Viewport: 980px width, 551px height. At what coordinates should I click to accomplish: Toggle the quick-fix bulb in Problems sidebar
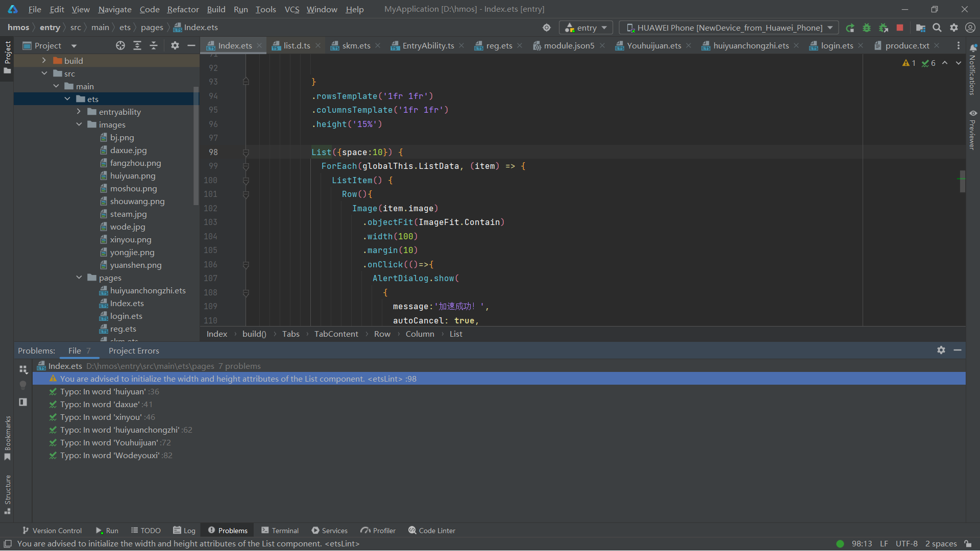coord(23,385)
